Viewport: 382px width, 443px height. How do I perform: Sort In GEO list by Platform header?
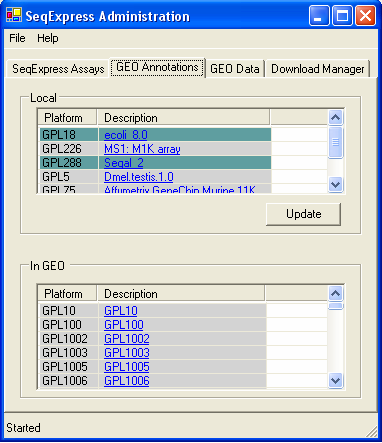pyautogui.click(x=67, y=294)
